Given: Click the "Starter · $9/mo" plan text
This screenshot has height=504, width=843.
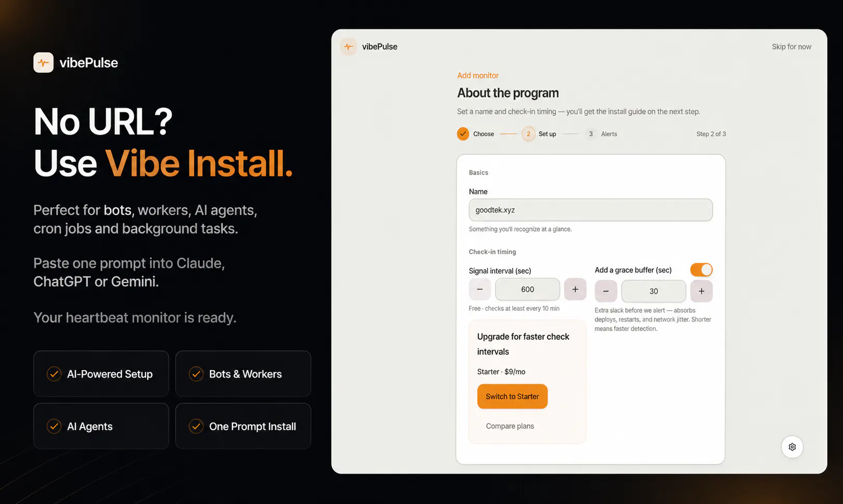Looking at the screenshot, I should click(x=501, y=372).
